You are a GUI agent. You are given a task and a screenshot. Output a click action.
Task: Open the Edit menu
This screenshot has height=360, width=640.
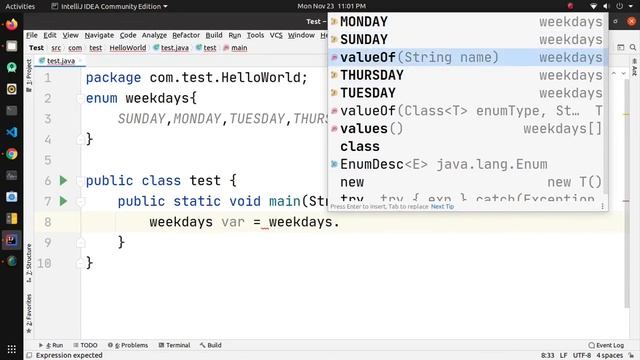(50, 36)
